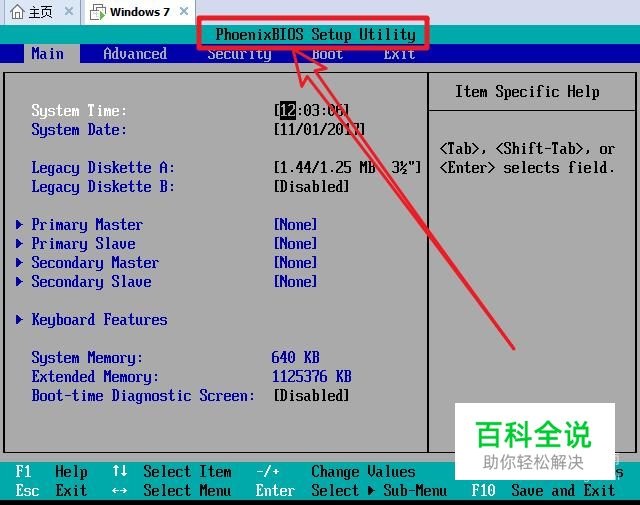The width and height of the screenshot is (640, 505).
Task: Click the Legacy Diskette B label
Action: [103, 187]
